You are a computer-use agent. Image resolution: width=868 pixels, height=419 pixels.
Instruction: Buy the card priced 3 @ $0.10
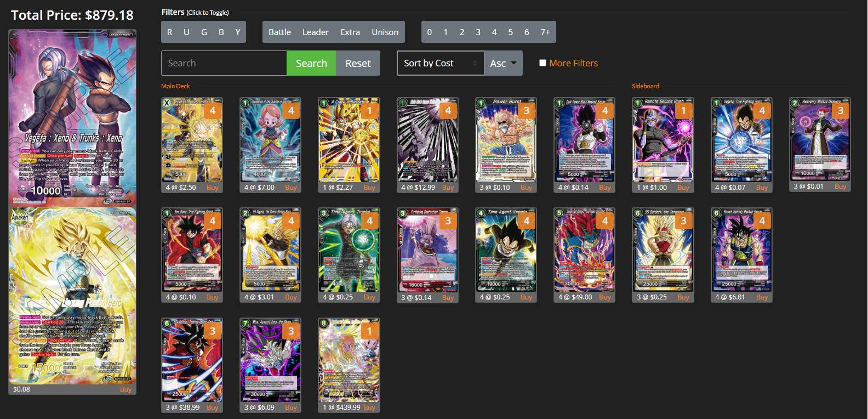click(x=526, y=188)
